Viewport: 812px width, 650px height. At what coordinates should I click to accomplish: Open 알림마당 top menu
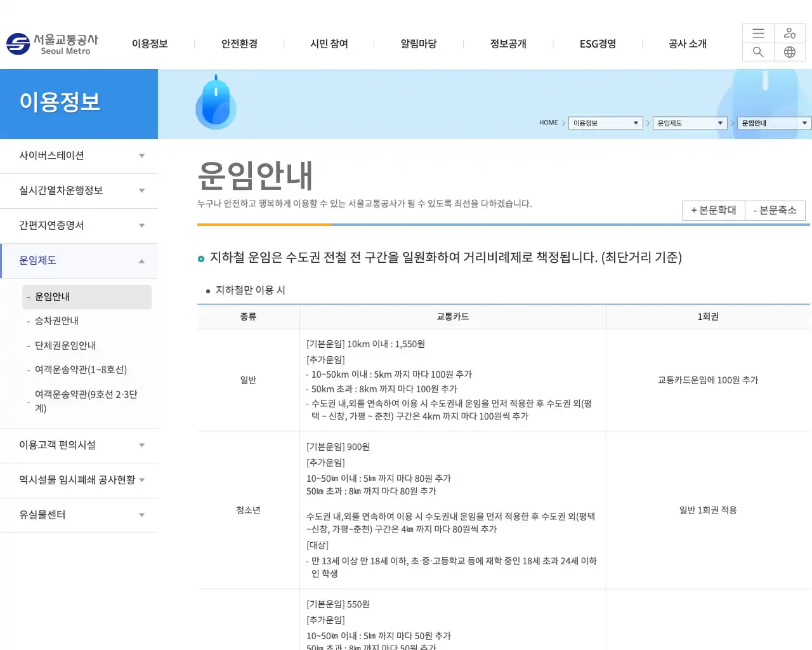[419, 44]
